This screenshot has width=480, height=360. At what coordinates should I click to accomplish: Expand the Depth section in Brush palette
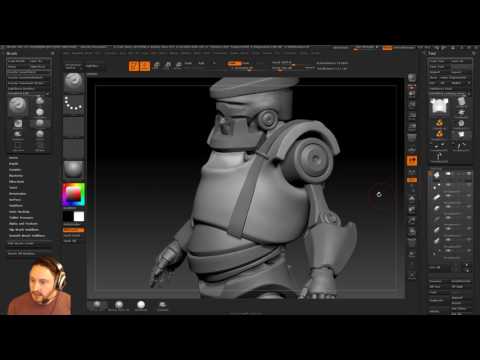click(x=14, y=164)
